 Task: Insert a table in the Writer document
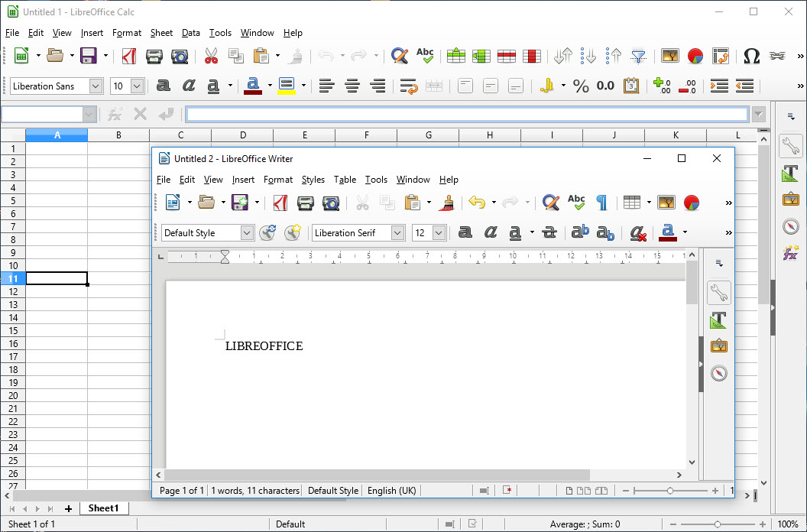pos(633,203)
